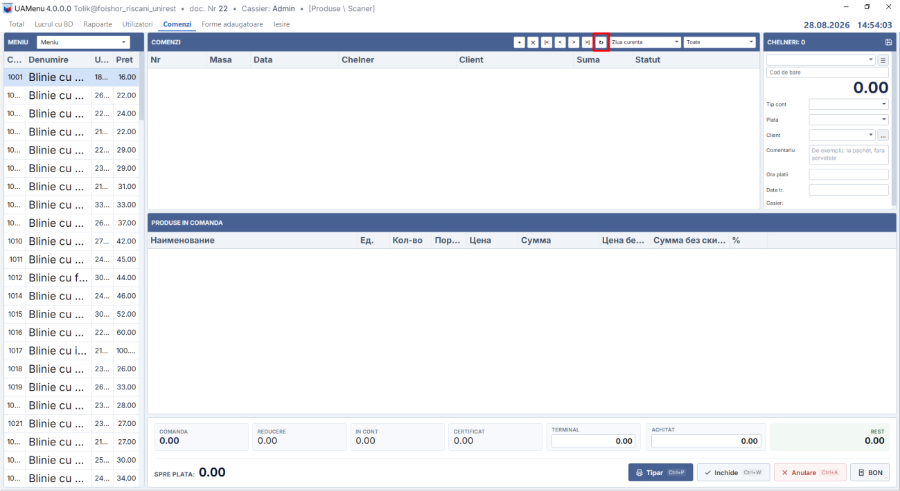Click save icon in Chelneri header

pyautogui.click(x=888, y=42)
